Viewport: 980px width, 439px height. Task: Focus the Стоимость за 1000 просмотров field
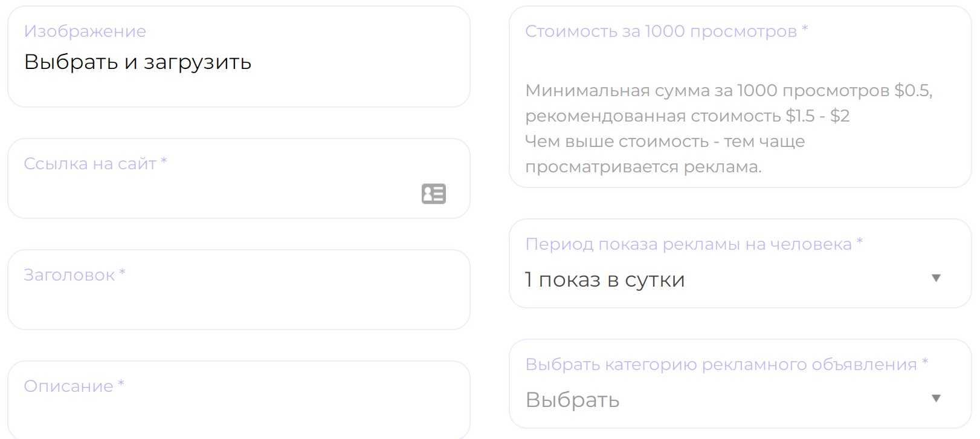click(740, 97)
